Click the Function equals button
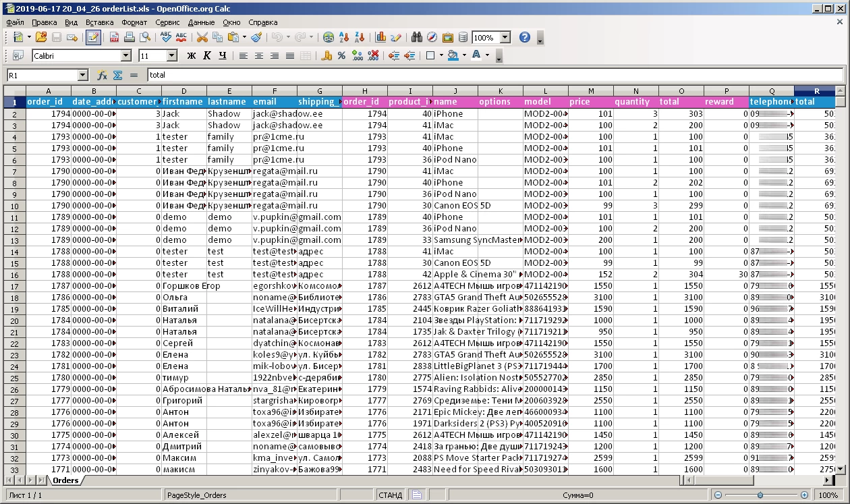Image resolution: width=850 pixels, height=504 pixels. tap(134, 75)
